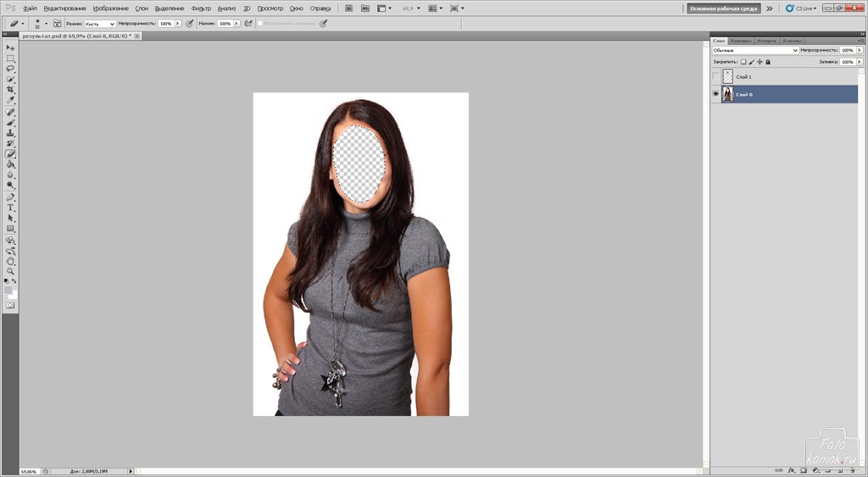
Task: Select the Quick Selection tool
Action: pyautogui.click(x=10, y=79)
